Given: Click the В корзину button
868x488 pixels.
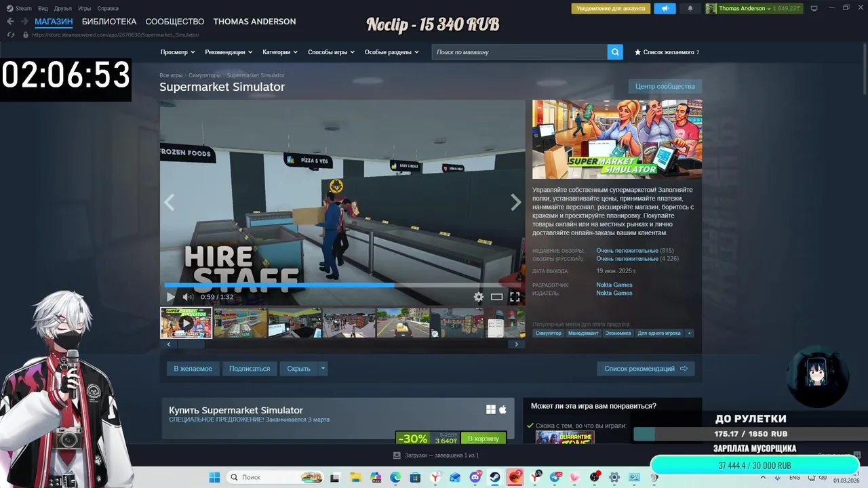Looking at the screenshot, I should point(484,439).
